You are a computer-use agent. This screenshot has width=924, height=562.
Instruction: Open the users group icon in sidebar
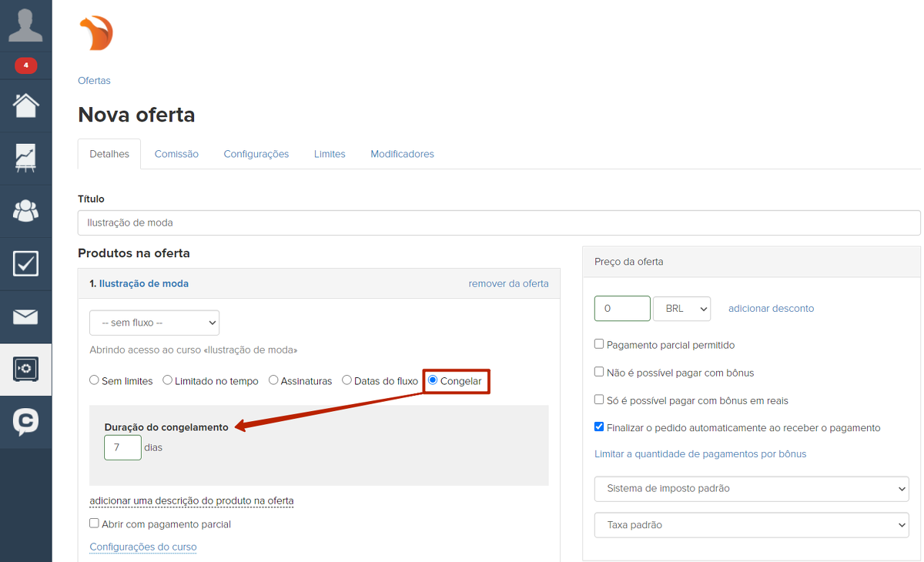pyautogui.click(x=25, y=211)
